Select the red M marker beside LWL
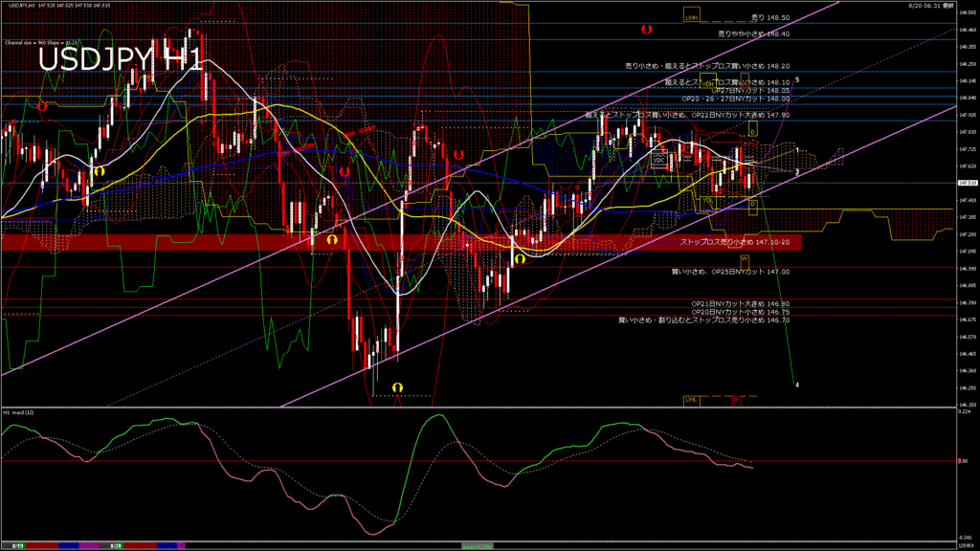980x551 pixels. point(737,399)
